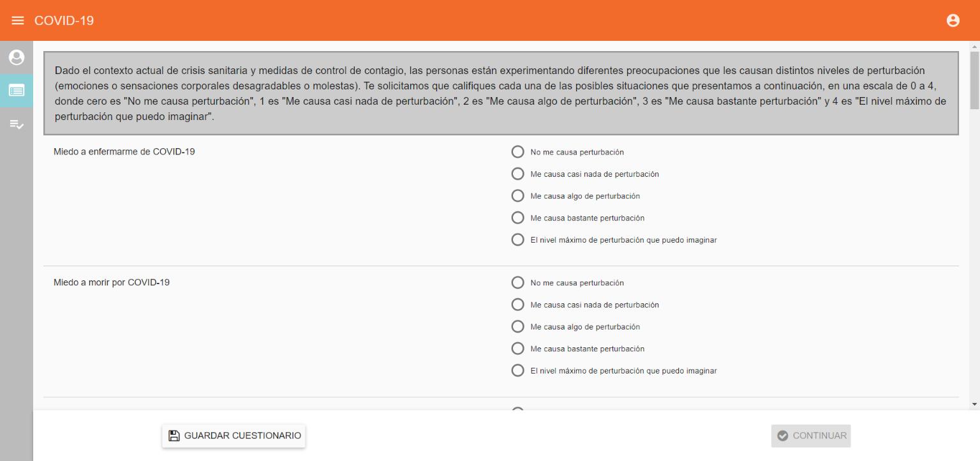Select the profile icon in left sidebar

(17, 57)
